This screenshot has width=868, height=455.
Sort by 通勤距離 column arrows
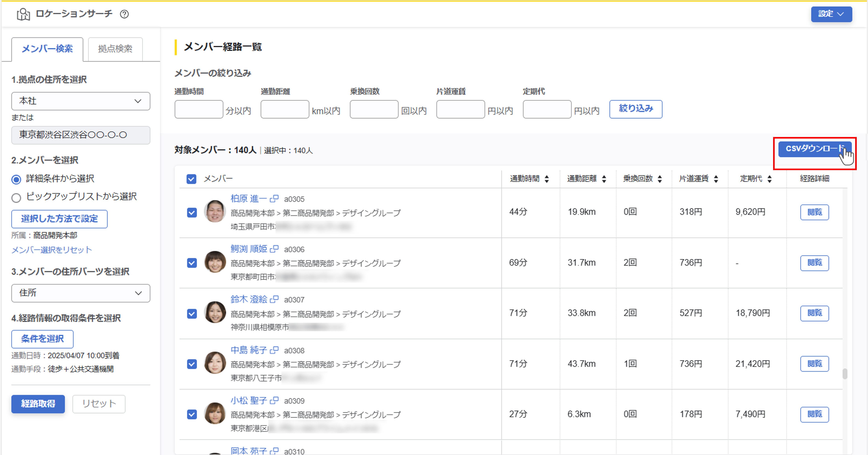(604, 179)
